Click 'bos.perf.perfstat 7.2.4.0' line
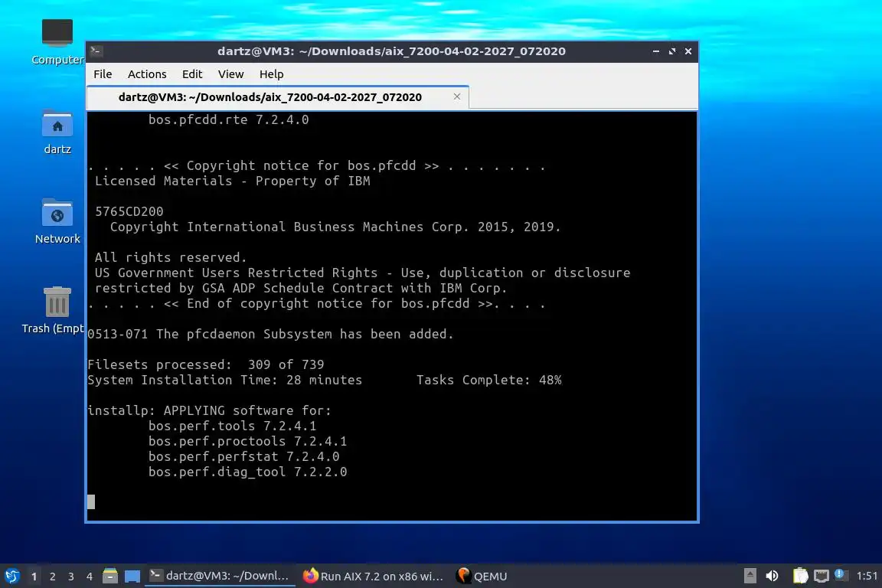The height and width of the screenshot is (588, 882). [x=244, y=457]
